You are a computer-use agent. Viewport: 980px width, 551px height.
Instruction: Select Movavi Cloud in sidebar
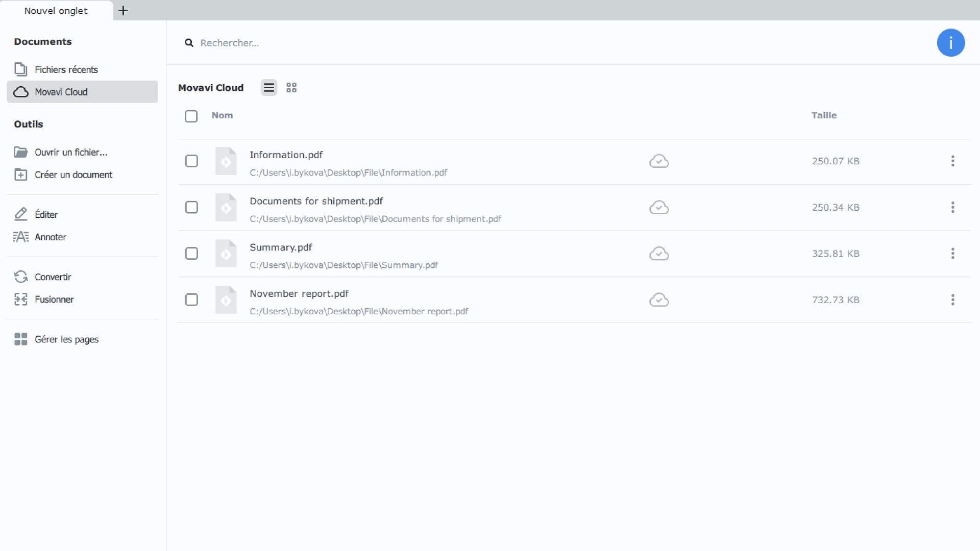[82, 92]
